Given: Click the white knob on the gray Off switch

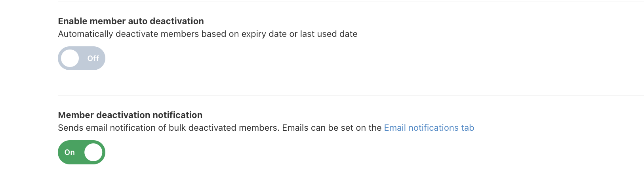Looking at the screenshot, I should [x=70, y=58].
